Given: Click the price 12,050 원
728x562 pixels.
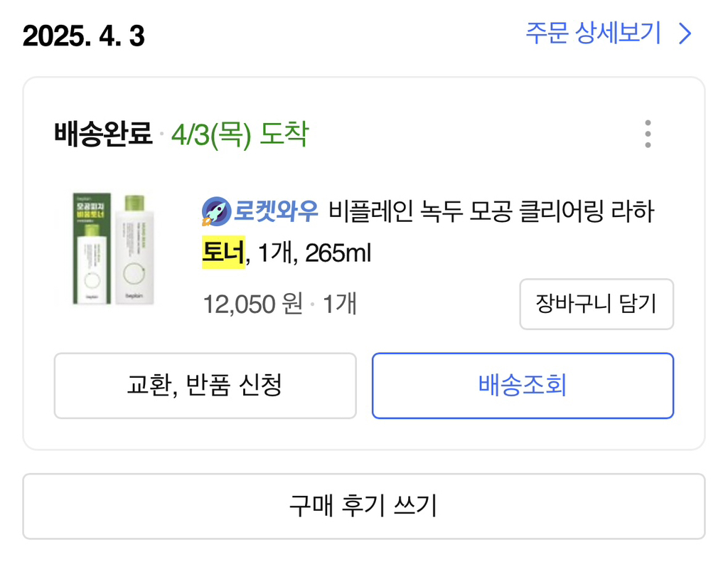Looking at the screenshot, I should [253, 304].
